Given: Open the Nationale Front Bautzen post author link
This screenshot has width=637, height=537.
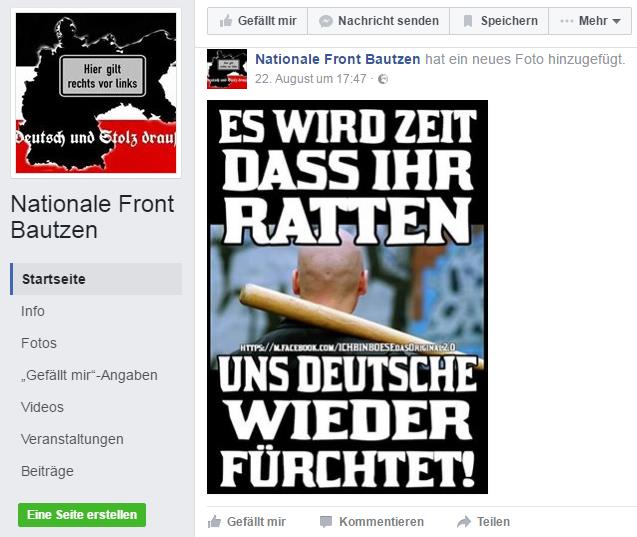Looking at the screenshot, I should 337,59.
